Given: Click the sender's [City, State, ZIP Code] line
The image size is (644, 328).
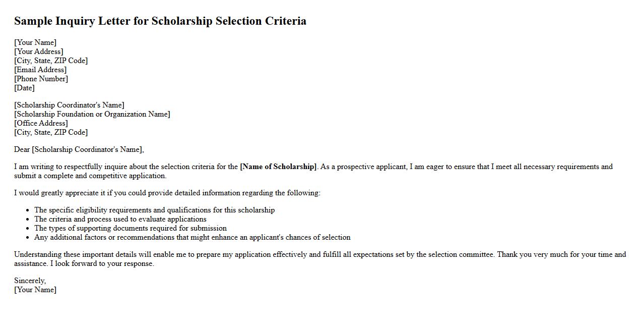Looking at the screenshot, I should pyautogui.click(x=51, y=61).
